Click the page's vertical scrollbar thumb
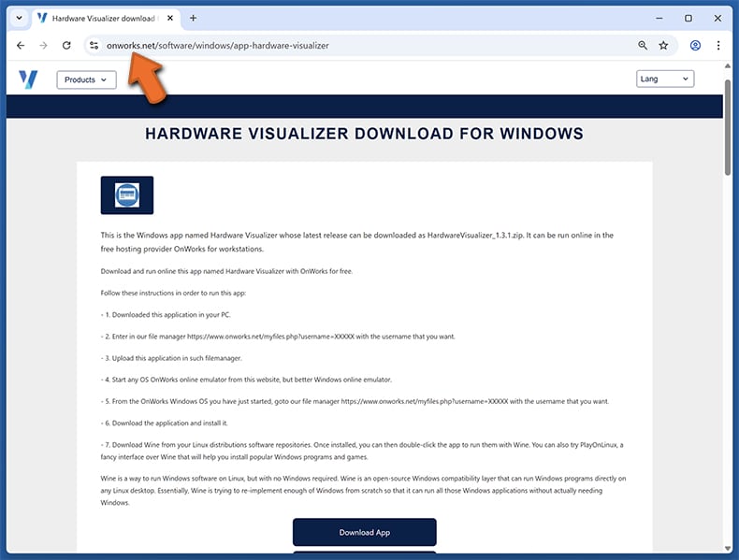Screen dimensions: 739x560 (728, 127)
